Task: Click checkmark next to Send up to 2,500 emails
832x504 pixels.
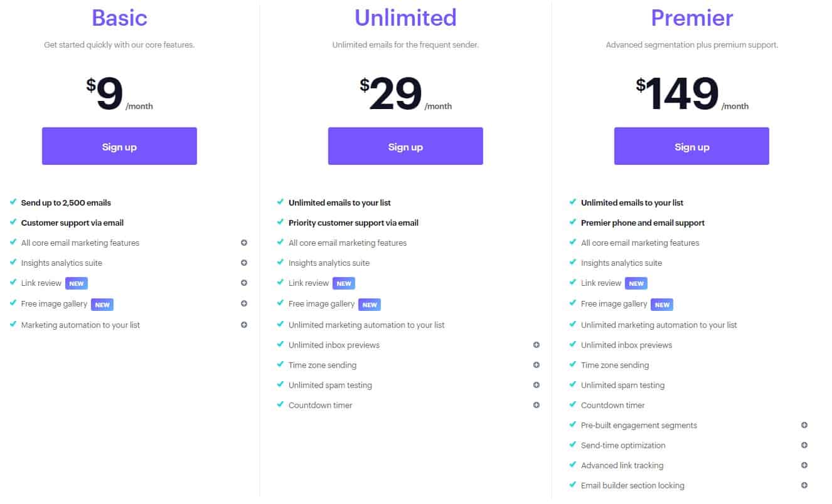Action: 13,202
